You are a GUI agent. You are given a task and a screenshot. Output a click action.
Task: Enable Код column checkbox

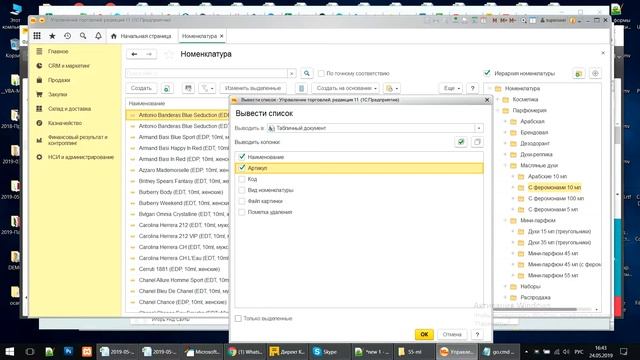[x=242, y=179]
